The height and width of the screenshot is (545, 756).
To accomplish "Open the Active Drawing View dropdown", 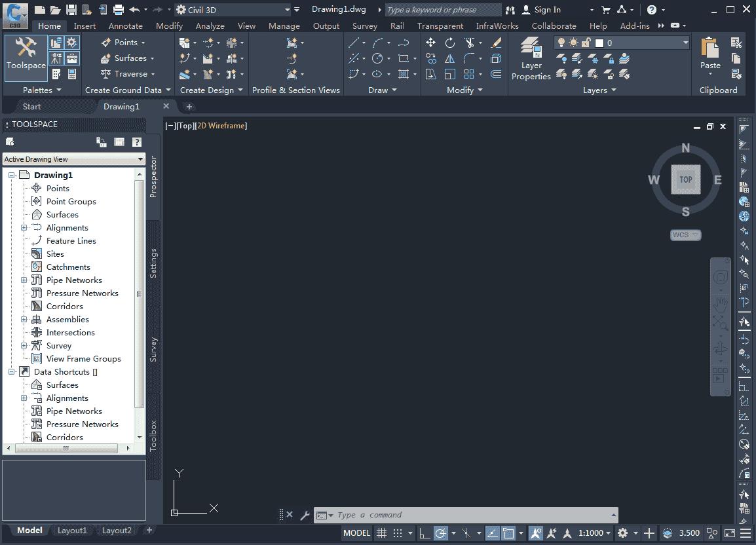I will pos(74,159).
